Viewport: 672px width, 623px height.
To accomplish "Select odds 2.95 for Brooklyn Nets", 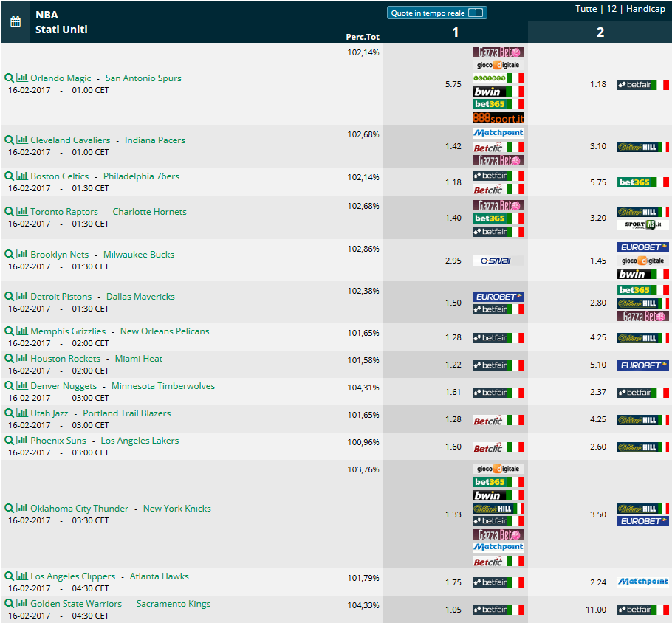I will (x=453, y=261).
